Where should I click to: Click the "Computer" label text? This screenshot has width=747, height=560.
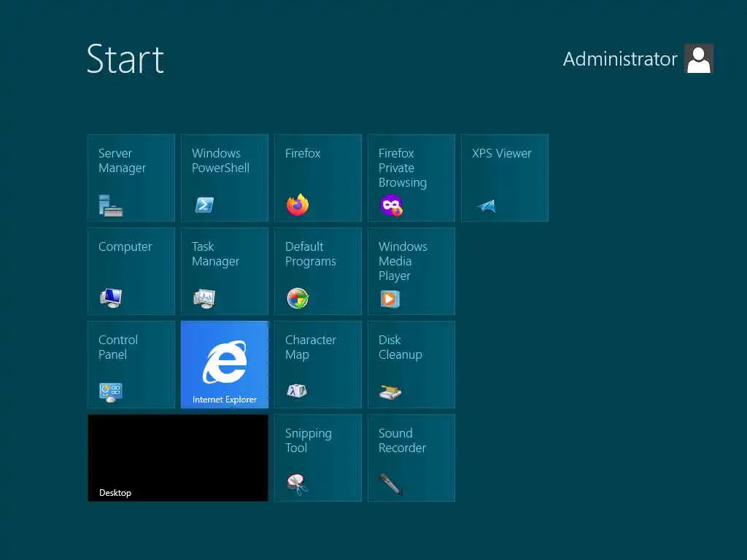(125, 247)
